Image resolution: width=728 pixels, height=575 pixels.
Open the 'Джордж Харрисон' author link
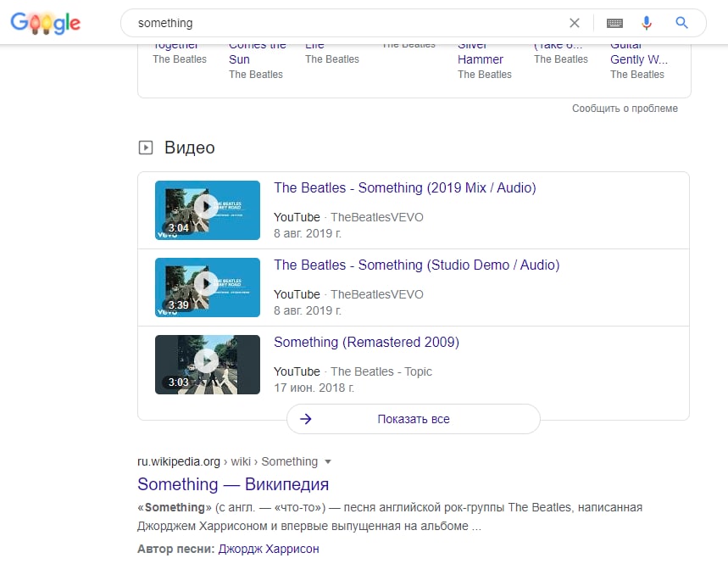269,549
